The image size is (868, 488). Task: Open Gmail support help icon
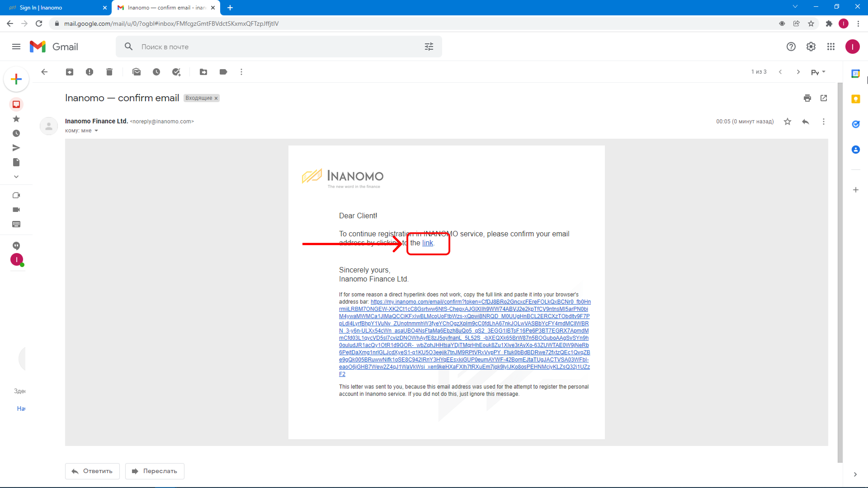791,47
